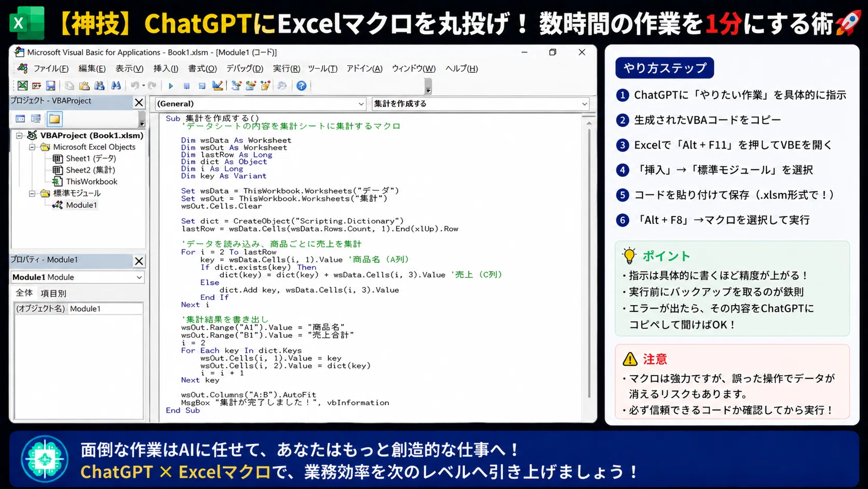
Task: Close the プロパティ - Module1 panel
Action: (x=139, y=261)
